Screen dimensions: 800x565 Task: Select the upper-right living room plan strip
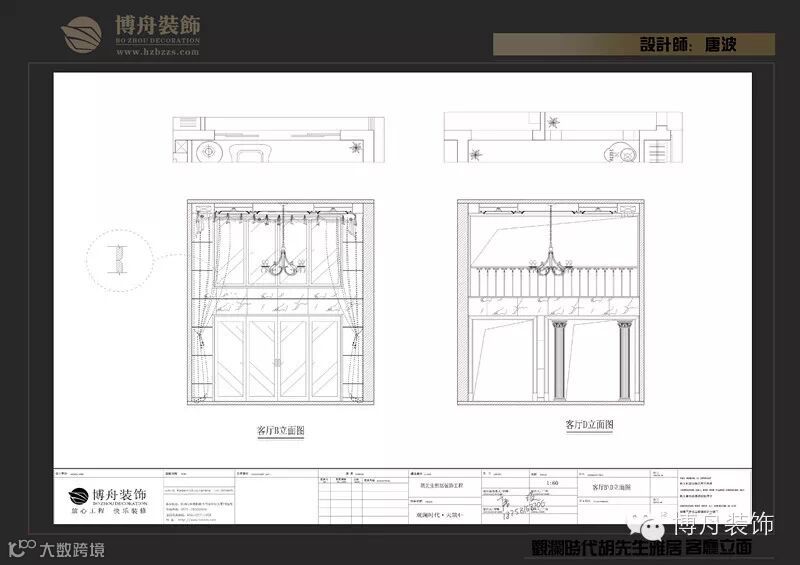563,137
